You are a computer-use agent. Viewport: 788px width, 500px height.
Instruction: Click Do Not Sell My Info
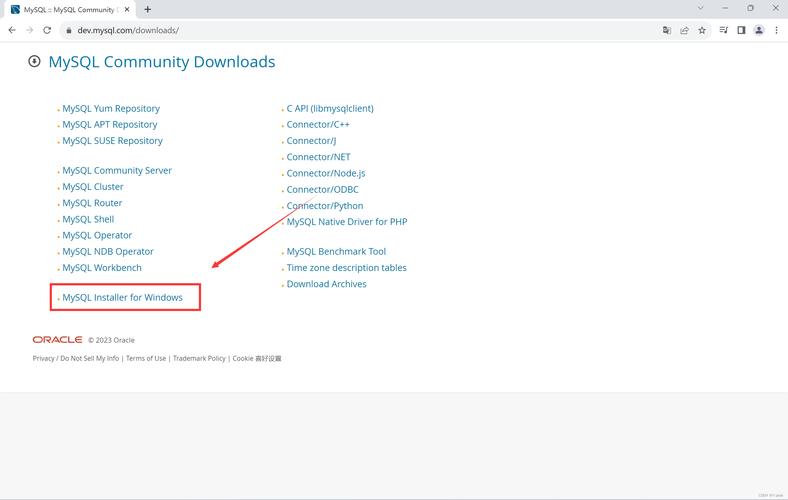tap(89, 358)
